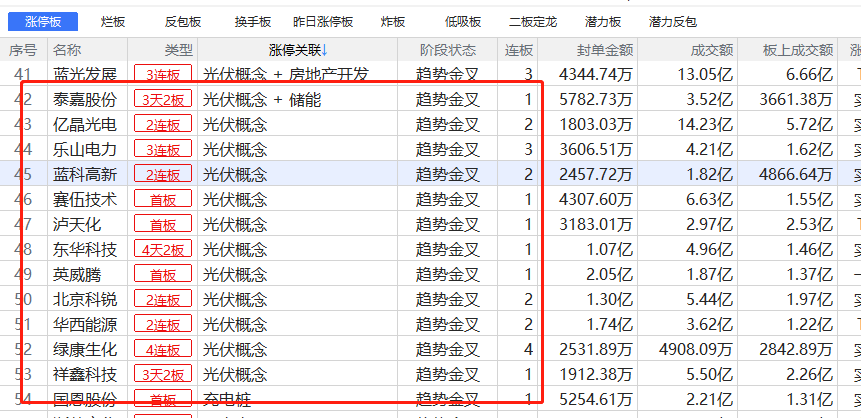Click 封单金额 2.05亿 cell
The image size is (861, 418).
tap(608, 275)
